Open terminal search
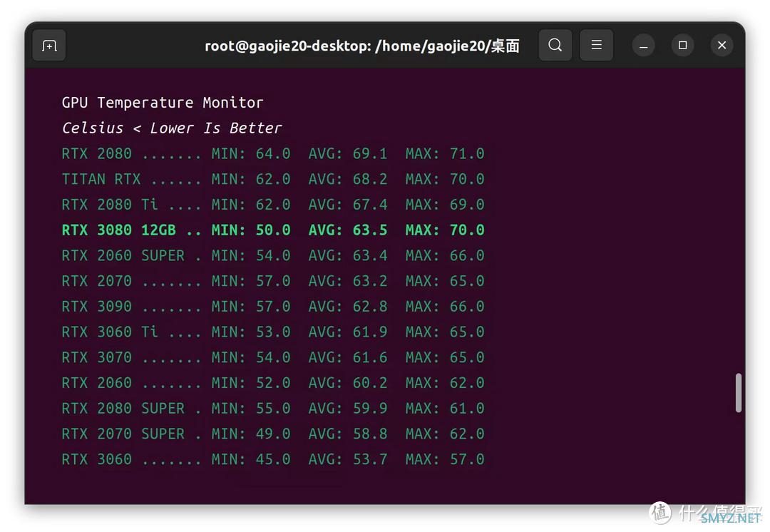The height and width of the screenshot is (532, 770). coord(555,45)
